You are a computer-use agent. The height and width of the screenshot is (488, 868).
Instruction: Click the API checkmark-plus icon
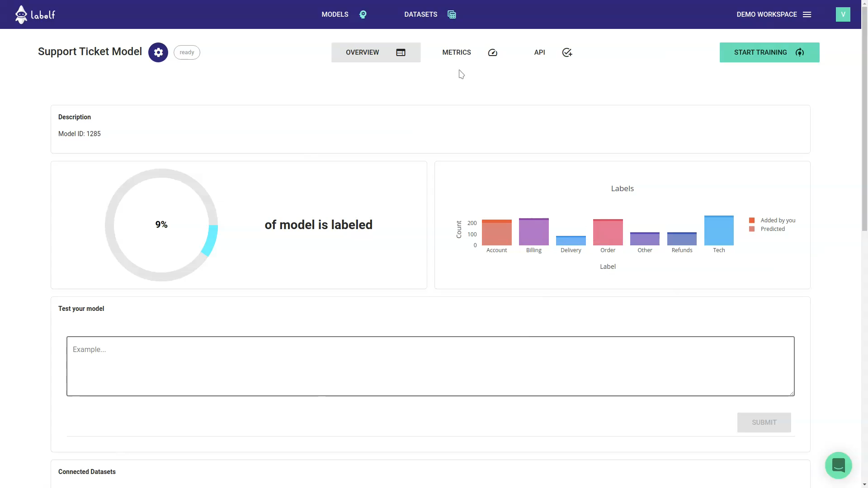(x=567, y=52)
